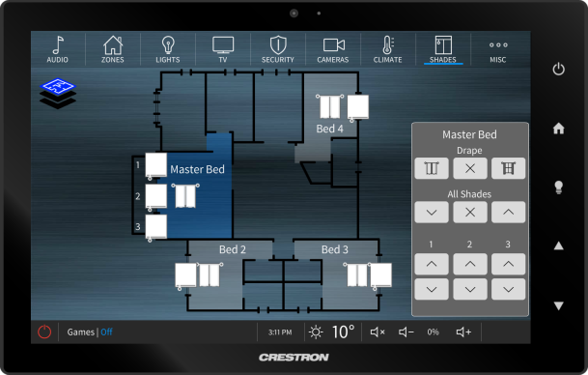Switch to the Zones tab

tap(113, 49)
